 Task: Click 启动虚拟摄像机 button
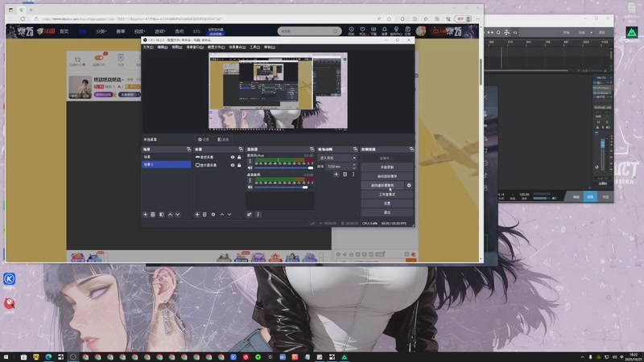pyautogui.click(x=382, y=185)
